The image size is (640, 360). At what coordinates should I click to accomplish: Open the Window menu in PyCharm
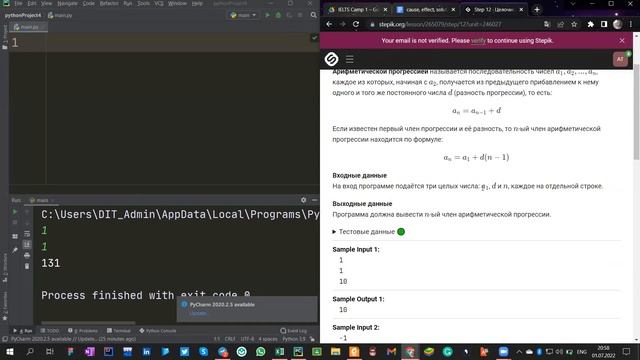pyautogui.click(x=177, y=3)
